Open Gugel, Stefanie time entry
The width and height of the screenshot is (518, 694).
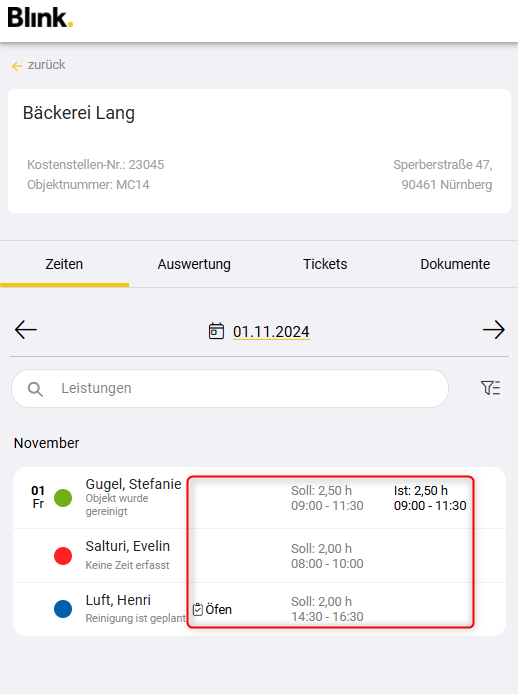(259, 498)
